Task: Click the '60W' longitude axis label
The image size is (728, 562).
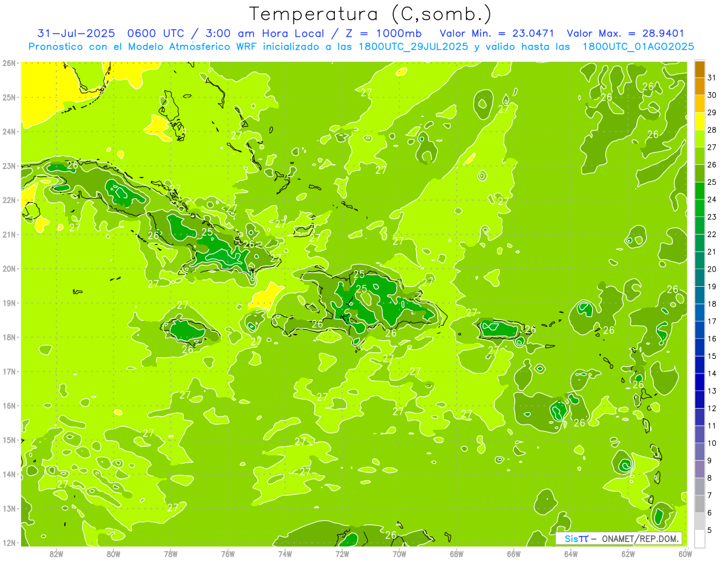Action: click(x=685, y=554)
